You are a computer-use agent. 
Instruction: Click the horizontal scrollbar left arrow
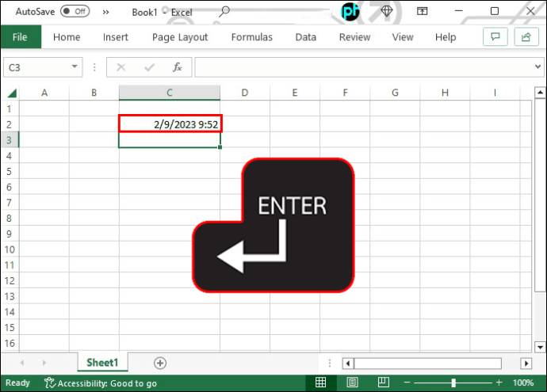[348, 363]
